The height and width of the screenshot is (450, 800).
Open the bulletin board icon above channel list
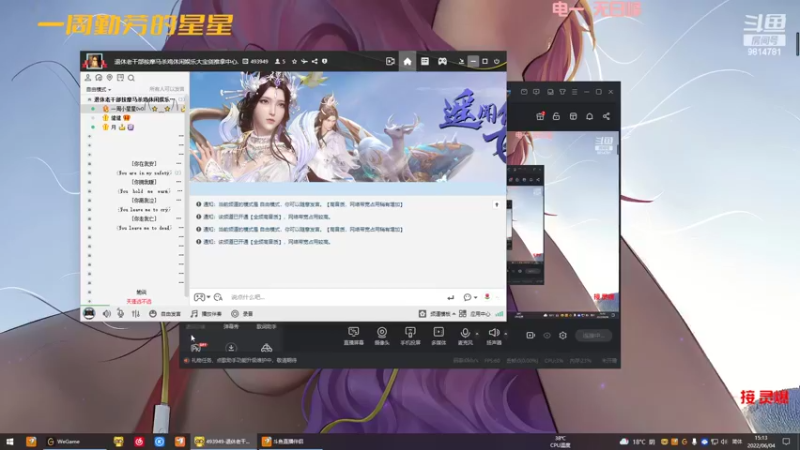point(120,78)
